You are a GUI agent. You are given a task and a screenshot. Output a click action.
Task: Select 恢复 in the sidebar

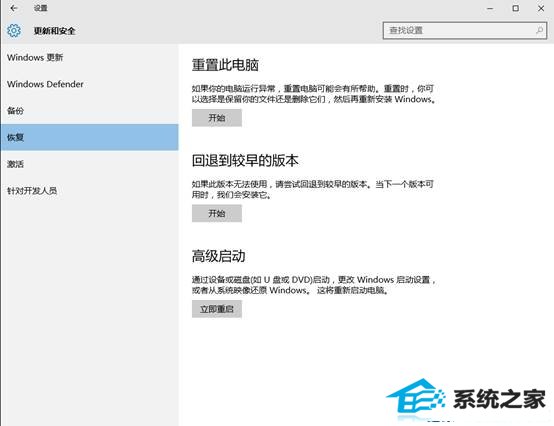point(89,137)
